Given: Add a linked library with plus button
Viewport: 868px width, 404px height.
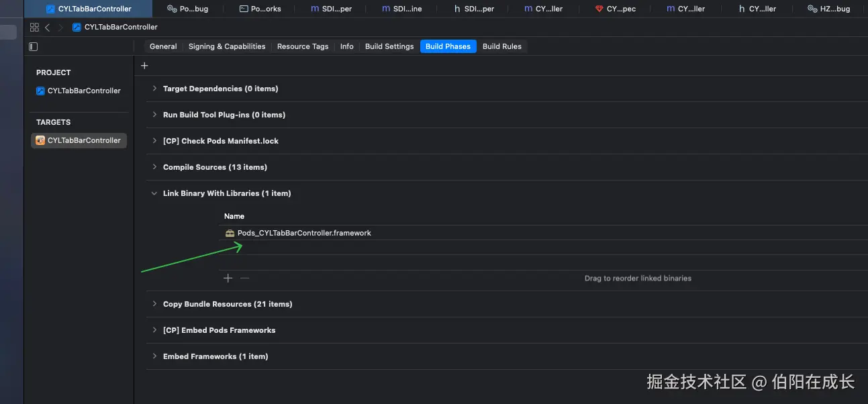Looking at the screenshot, I should [228, 278].
